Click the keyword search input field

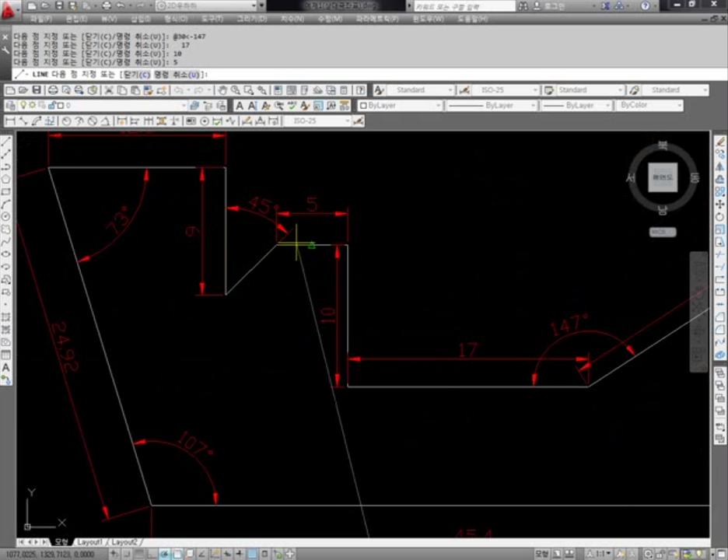pos(464,6)
